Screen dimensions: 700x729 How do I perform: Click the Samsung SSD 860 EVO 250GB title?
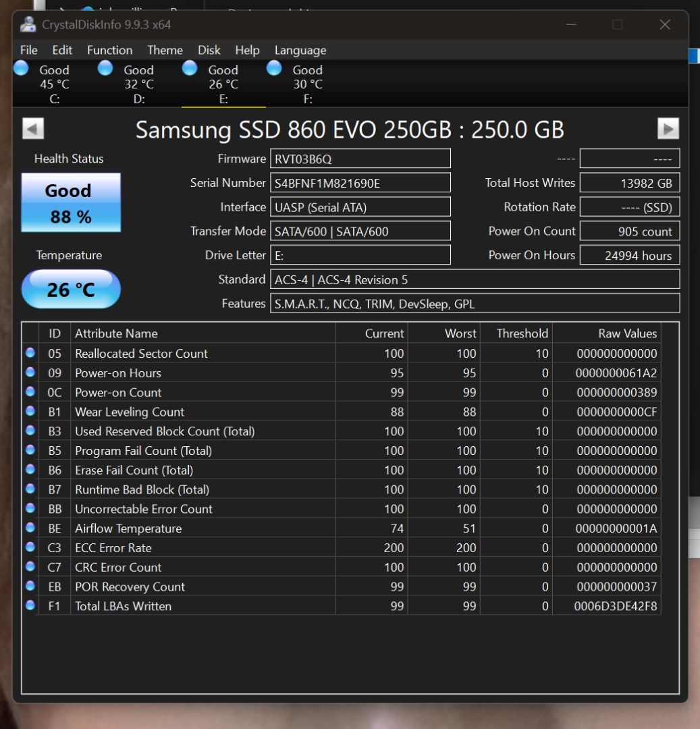350,129
